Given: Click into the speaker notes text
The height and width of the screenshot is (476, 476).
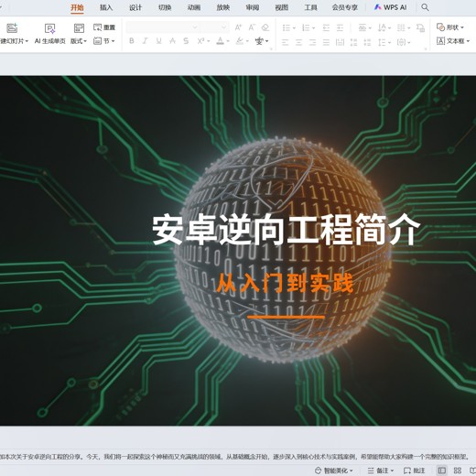Looking at the screenshot, I should pos(234,457).
